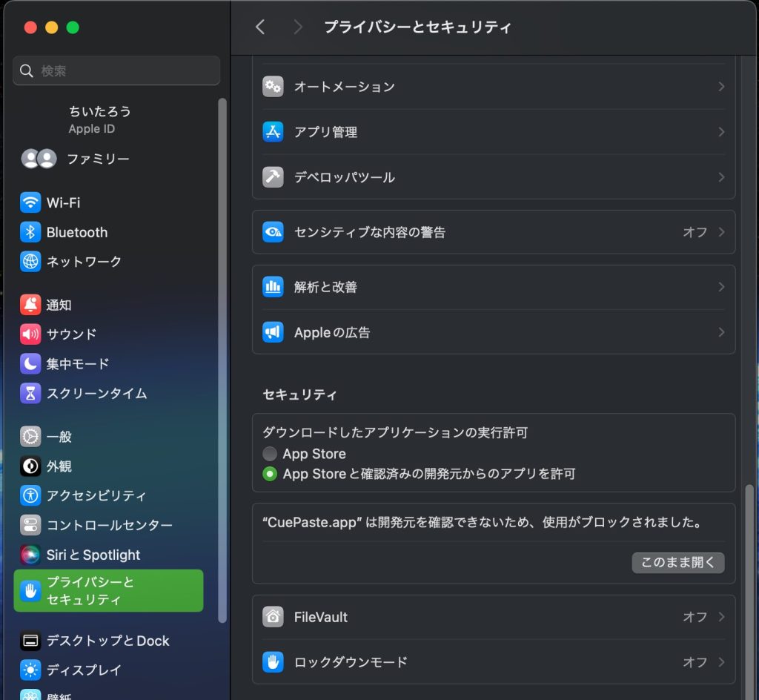
Task: Click the 検索 search field
Action: click(x=116, y=70)
